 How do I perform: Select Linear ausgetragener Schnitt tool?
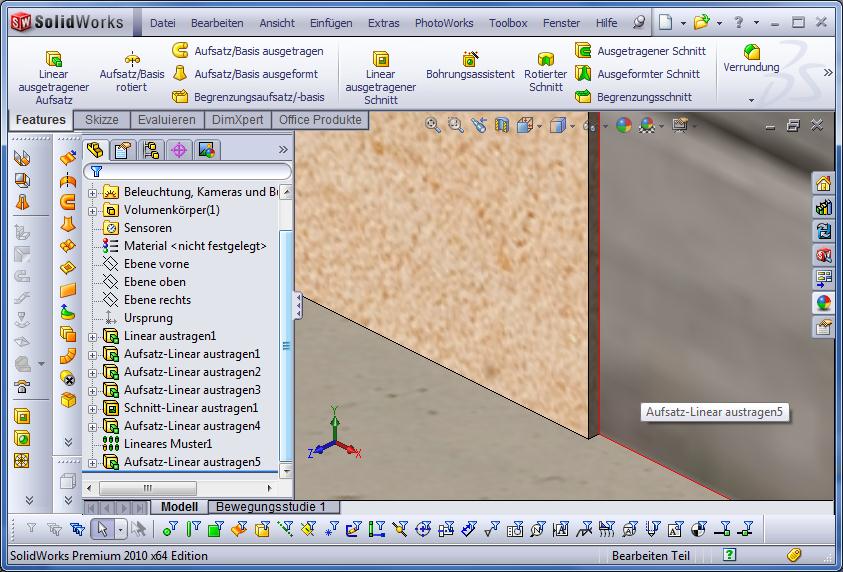click(380, 59)
